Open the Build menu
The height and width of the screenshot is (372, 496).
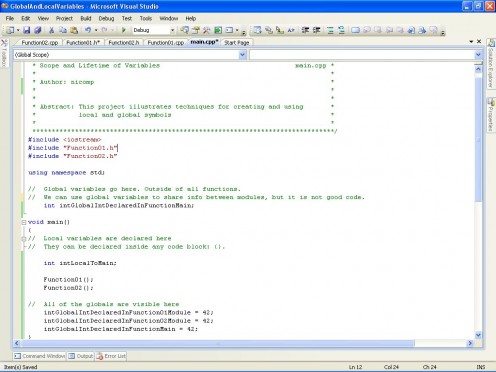coord(86,18)
